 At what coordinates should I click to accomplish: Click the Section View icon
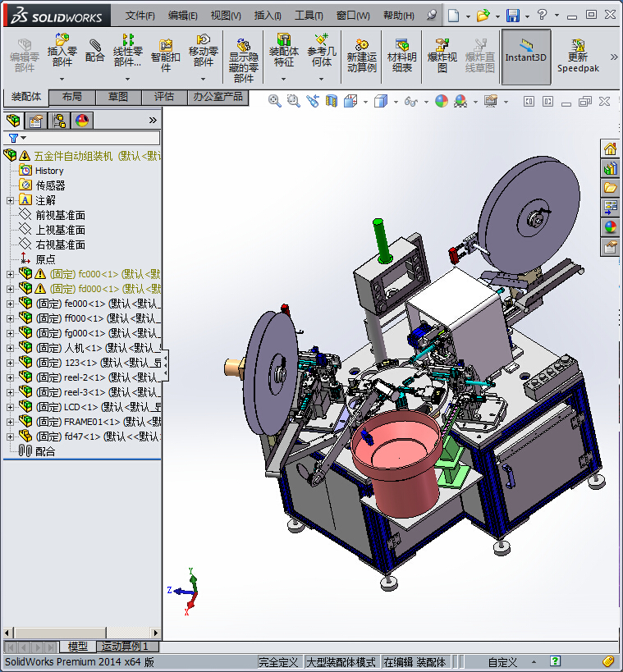tap(332, 101)
